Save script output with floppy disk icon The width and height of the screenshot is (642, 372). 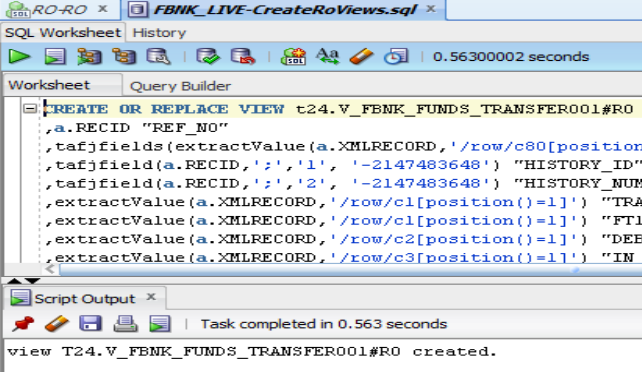click(x=90, y=324)
